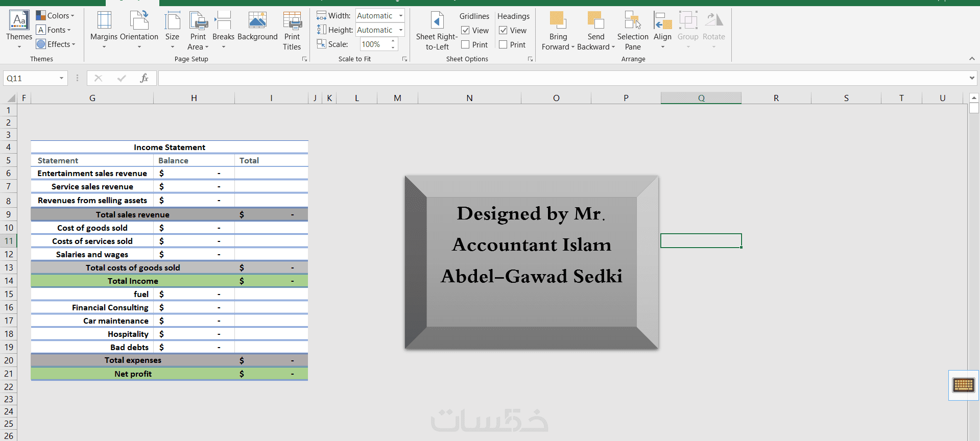Viewport: 980px width, 441px height.
Task: Click the Scale percentage field
Action: [374, 44]
